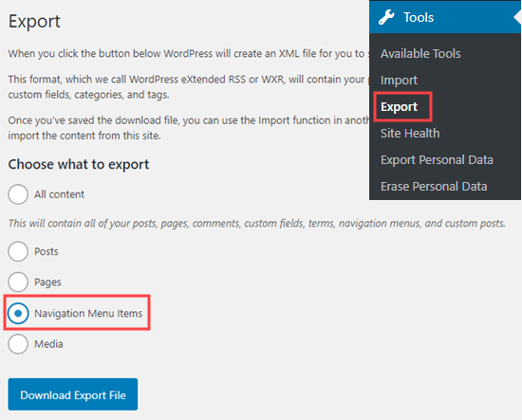Select the Navigation Menu Items radio button
The image size is (522, 420).
[x=18, y=313]
